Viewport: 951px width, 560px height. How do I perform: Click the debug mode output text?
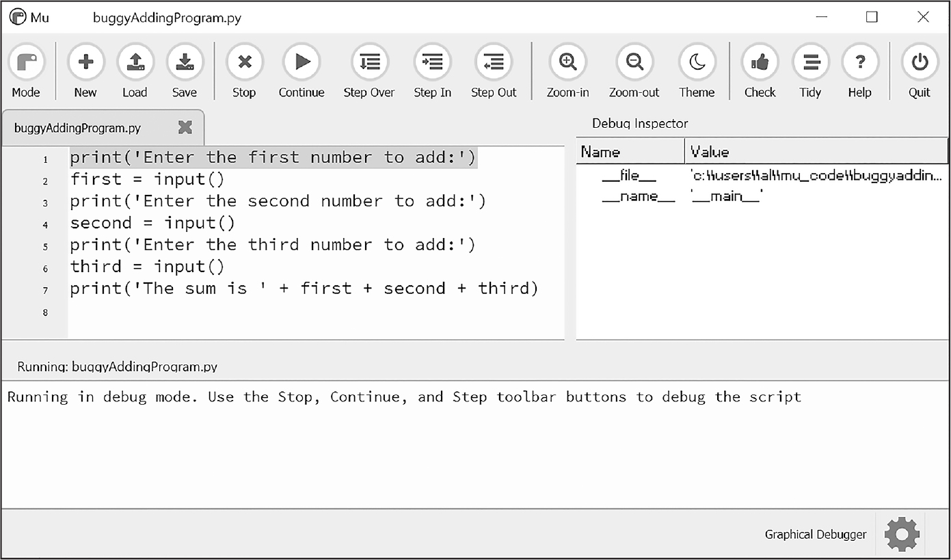click(404, 397)
